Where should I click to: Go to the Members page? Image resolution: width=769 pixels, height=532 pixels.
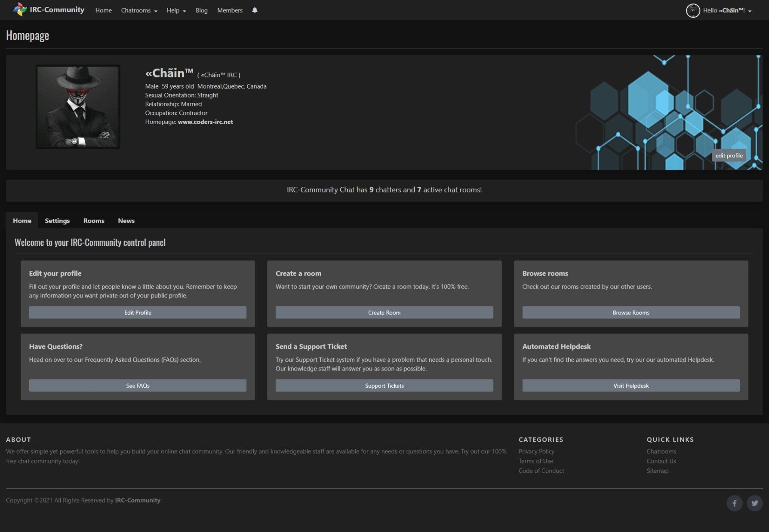point(230,10)
